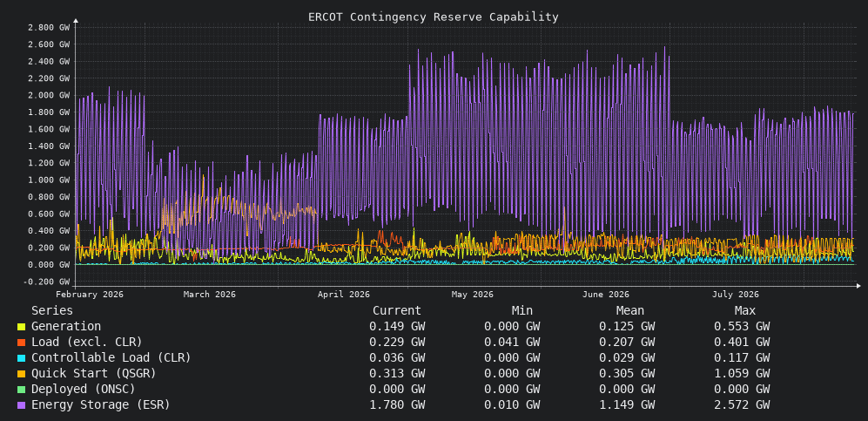
Task: Click CLR mean value 0.029 GW
Action: pyautogui.click(x=627, y=358)
